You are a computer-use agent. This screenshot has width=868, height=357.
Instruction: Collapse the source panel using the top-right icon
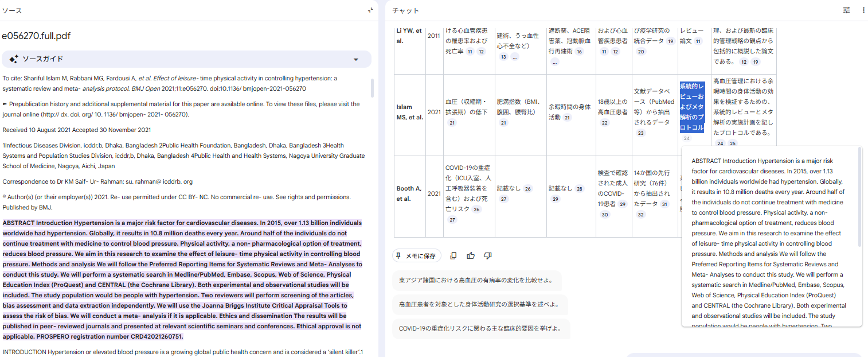[370, 10]
